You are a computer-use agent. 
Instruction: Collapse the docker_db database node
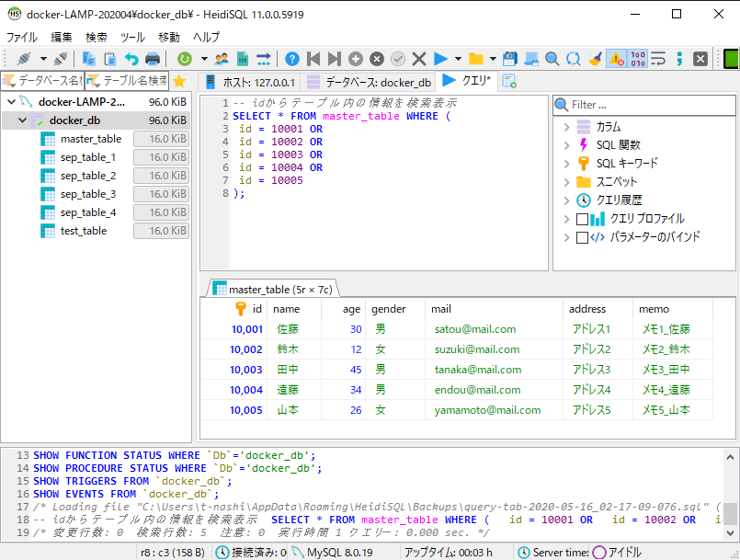click(x=22, y=120)
